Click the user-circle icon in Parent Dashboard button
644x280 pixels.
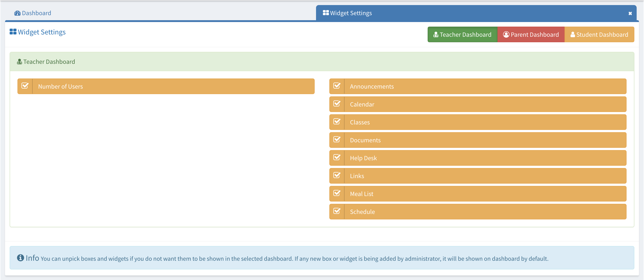tap(506, 34)
